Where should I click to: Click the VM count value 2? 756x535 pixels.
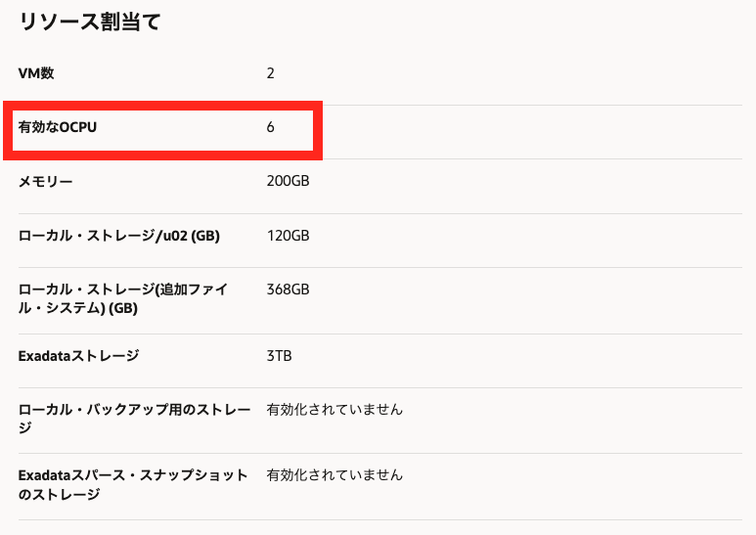tap(271, 73)
